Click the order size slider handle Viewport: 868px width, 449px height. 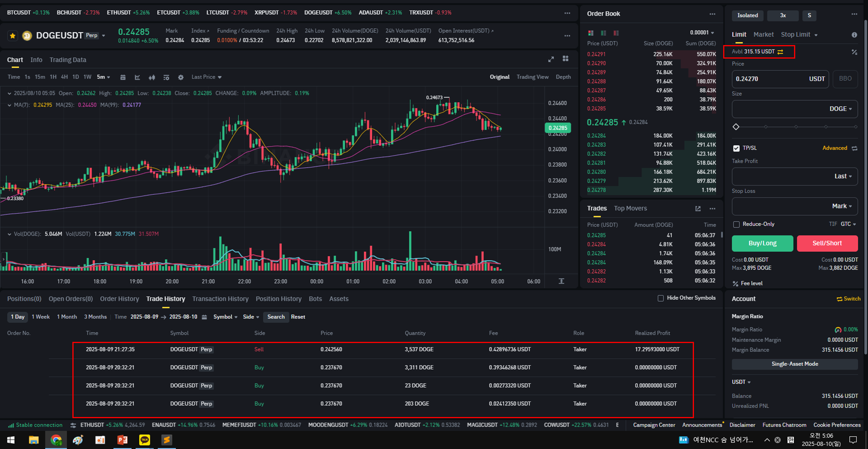(736, 127)
